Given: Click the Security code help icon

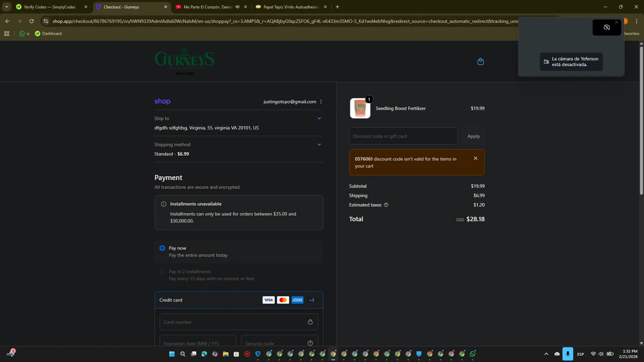Looking at the screenshot, I should pos(310,343).
